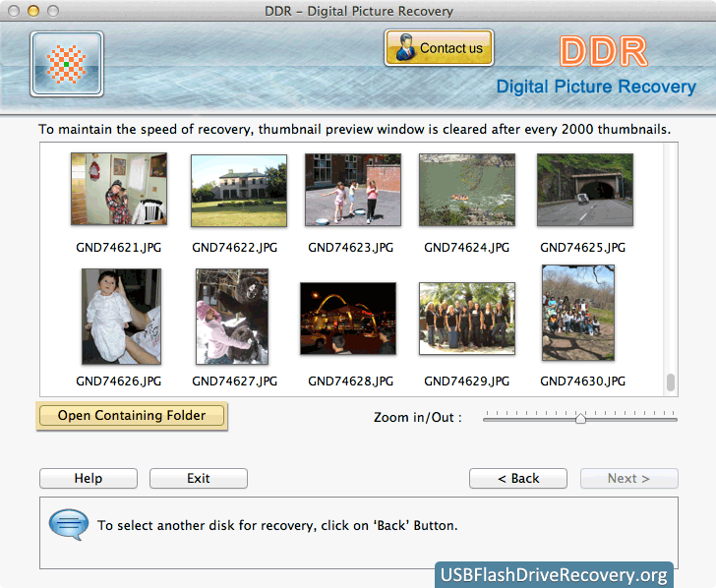Click the blue speech bubble info icon
Image resolution: width=716 pixels, height=588 pixels.
(x=69, y=524)
